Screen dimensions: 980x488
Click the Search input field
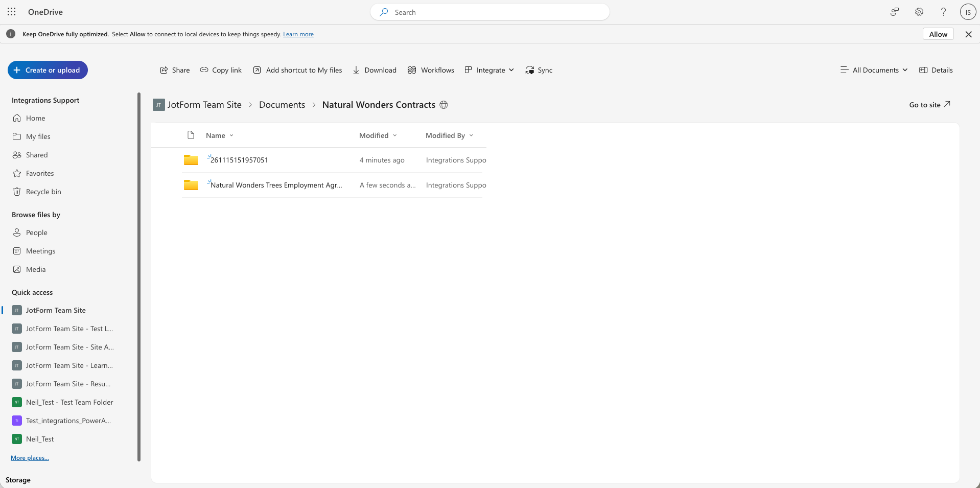pyautogui.click(x=489, y=12)
